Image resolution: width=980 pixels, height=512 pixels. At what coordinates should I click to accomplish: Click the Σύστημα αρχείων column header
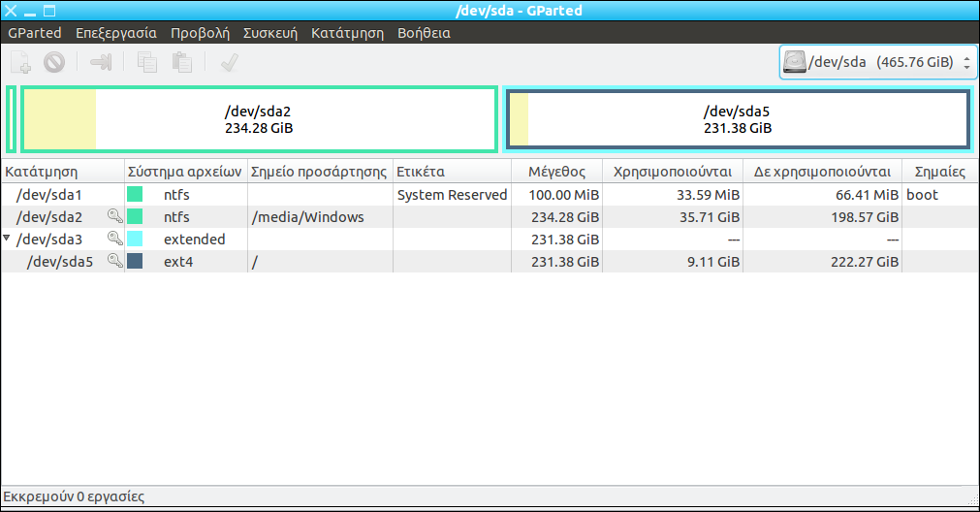[x=186, y=172]
